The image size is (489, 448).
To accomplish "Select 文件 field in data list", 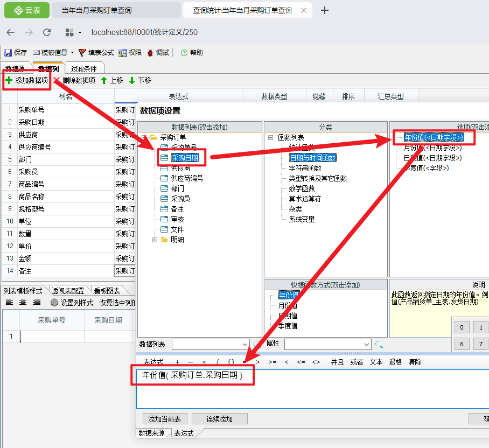I will 177,230.
